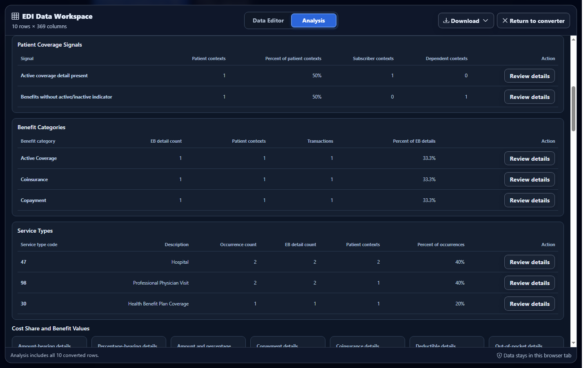Screen dimensions: 588x368
Task: Click the X icon in Return to converter
Action: point(505,21)
